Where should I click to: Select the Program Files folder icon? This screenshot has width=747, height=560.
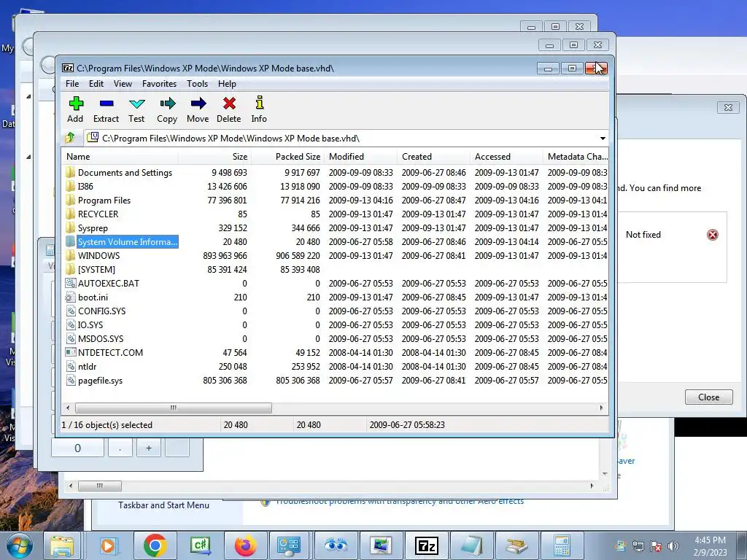pos(71,200)
